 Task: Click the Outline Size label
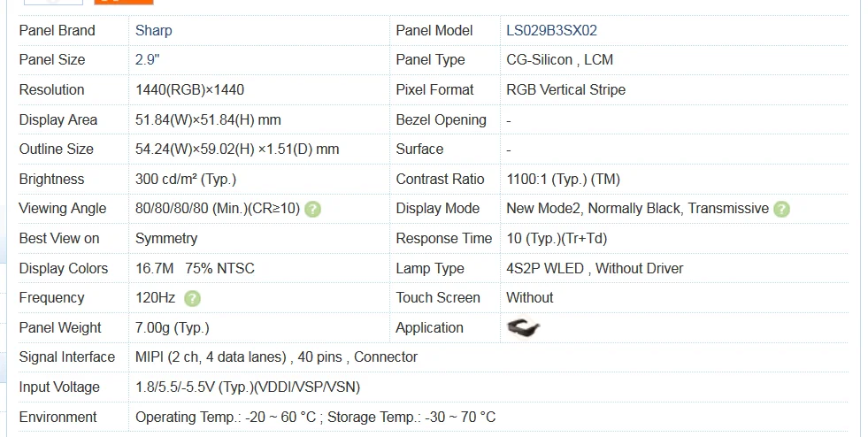click(x=56, y=149)
